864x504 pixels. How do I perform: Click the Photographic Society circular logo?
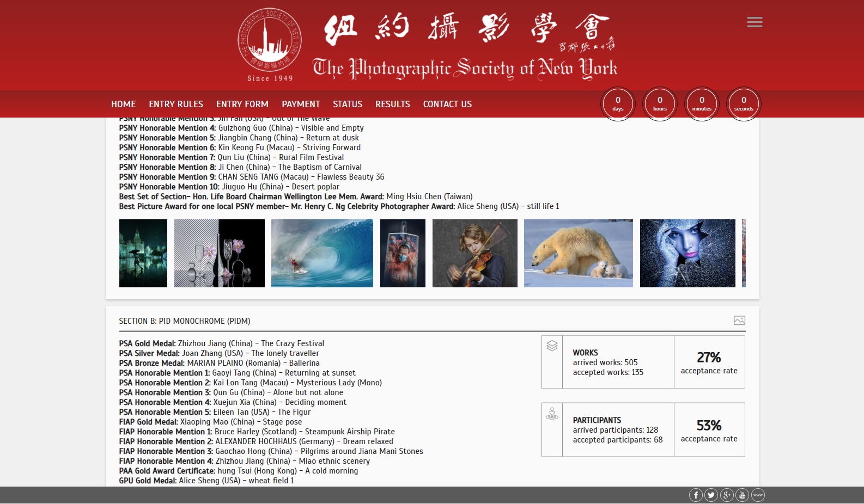click(x=270, y=41)
